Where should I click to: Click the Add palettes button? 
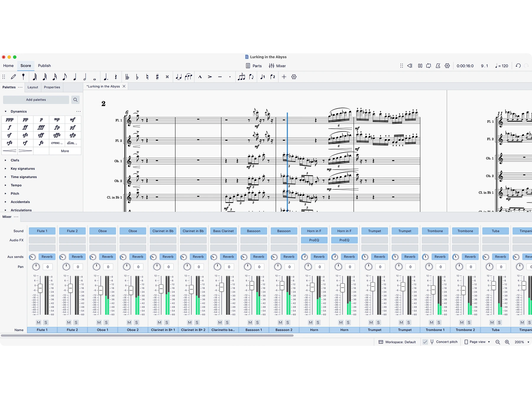pyautogui.click(x=36, y=100)
